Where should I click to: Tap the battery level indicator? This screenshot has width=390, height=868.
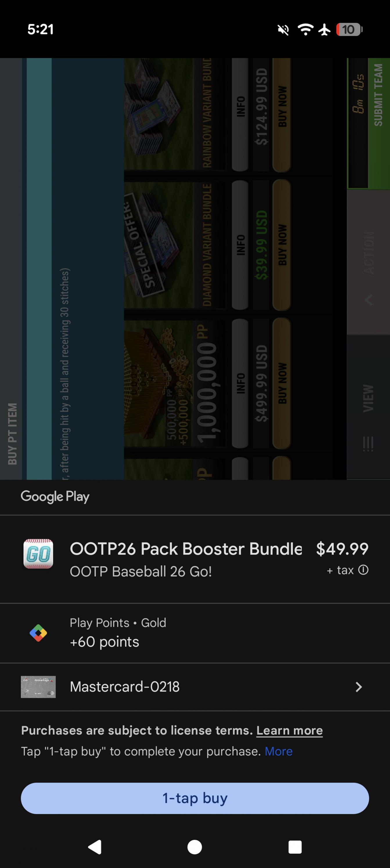point(349,29)
